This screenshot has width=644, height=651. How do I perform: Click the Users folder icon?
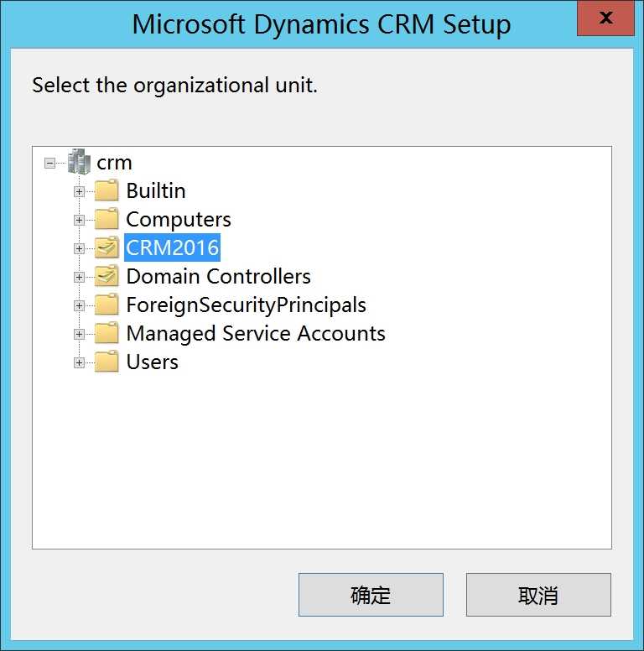pos(106,362)
